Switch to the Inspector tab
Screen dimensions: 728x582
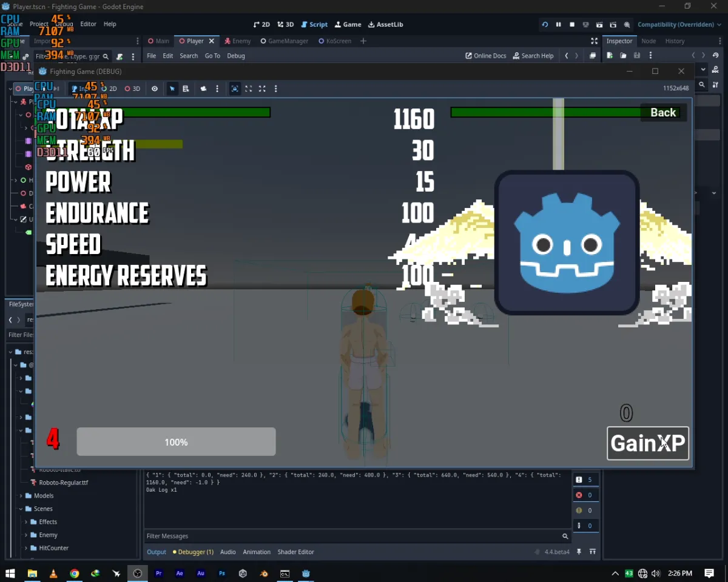(619, 41)
